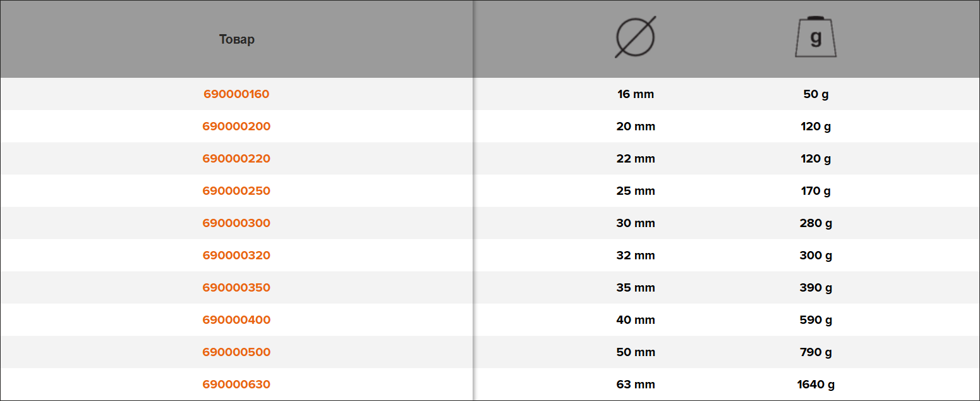Click the weight icon marked g
980x401 pixels.
pos(816,37)
